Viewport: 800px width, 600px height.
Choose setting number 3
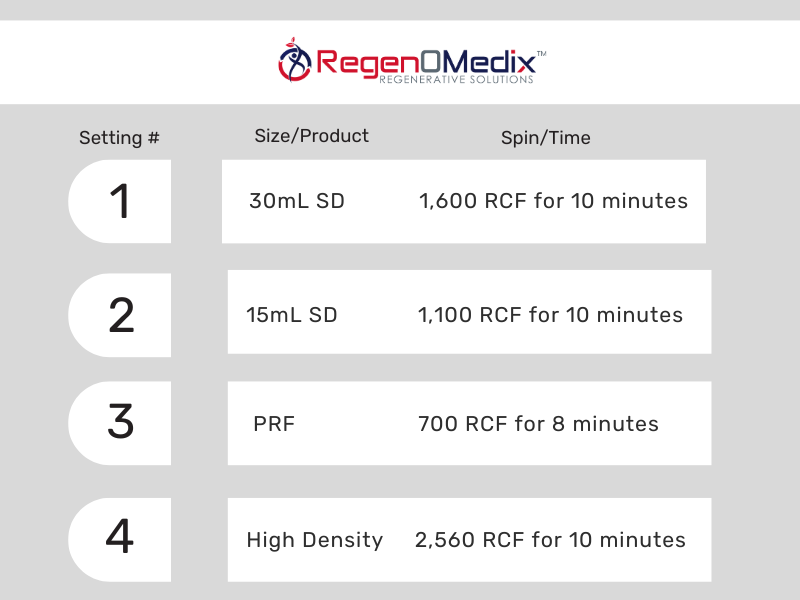120,423
